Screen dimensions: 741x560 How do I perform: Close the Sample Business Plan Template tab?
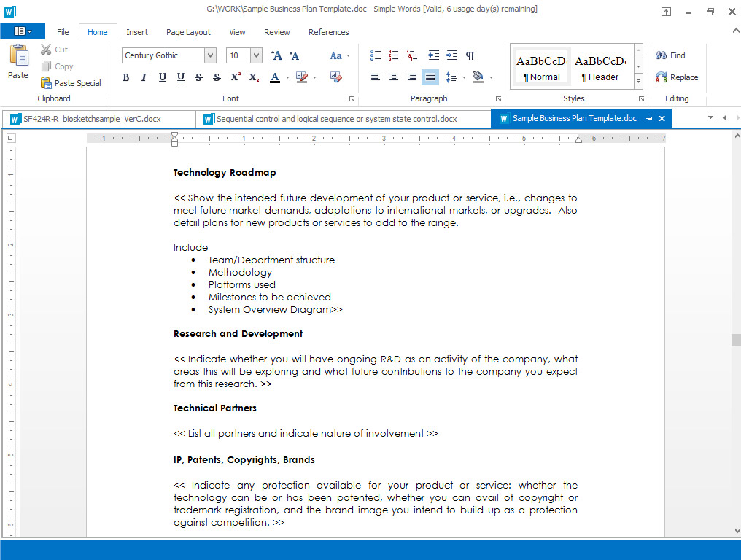(662, 119)
